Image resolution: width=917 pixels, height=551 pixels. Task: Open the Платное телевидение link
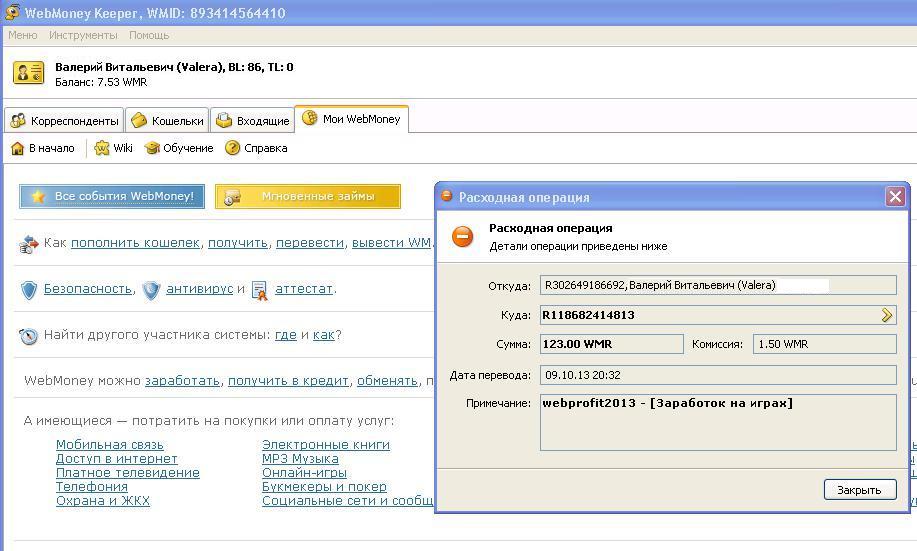128,473
